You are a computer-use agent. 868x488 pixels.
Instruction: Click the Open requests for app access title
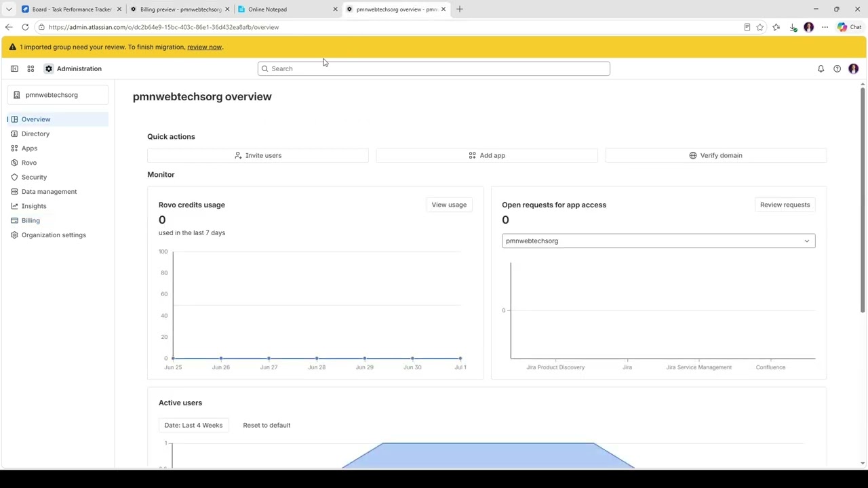554,205
